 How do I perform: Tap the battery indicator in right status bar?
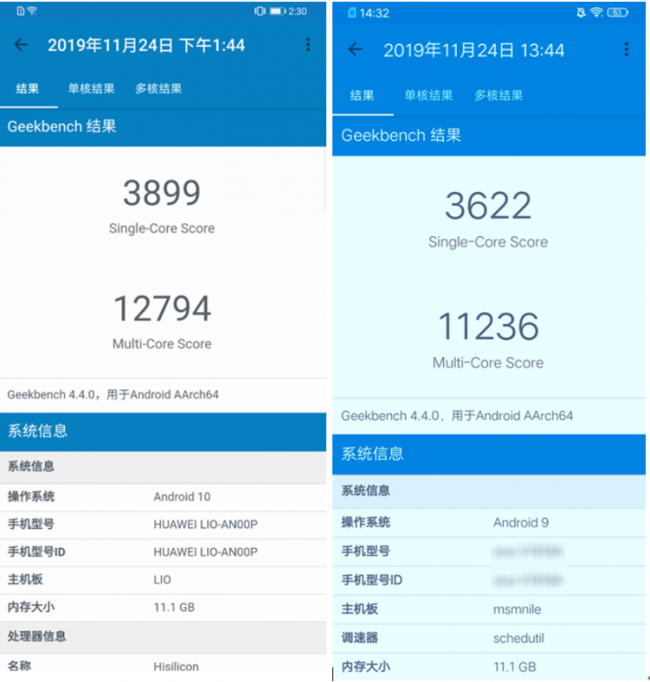[x=618, y=13]
